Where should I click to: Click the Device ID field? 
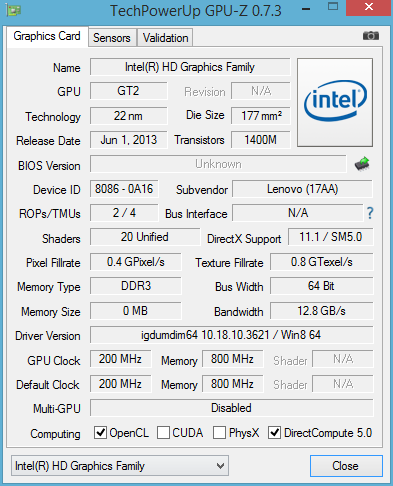tap(124, 189)
